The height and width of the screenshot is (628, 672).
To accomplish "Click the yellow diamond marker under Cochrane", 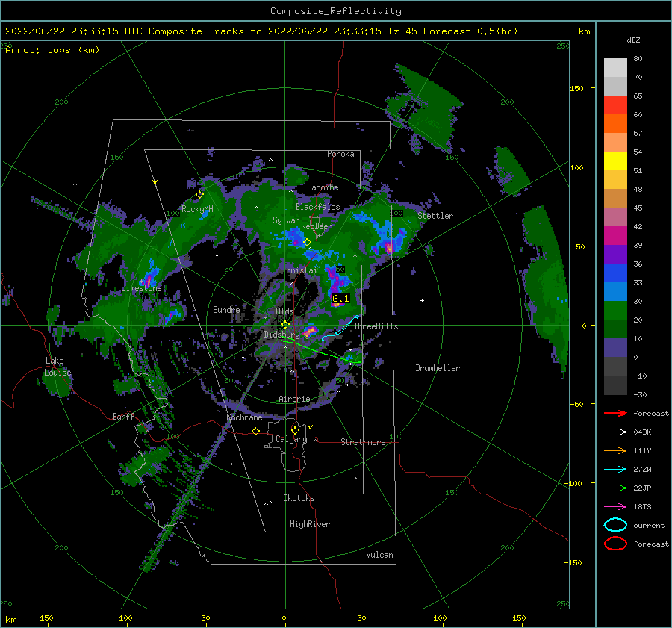I will (255, 432).
